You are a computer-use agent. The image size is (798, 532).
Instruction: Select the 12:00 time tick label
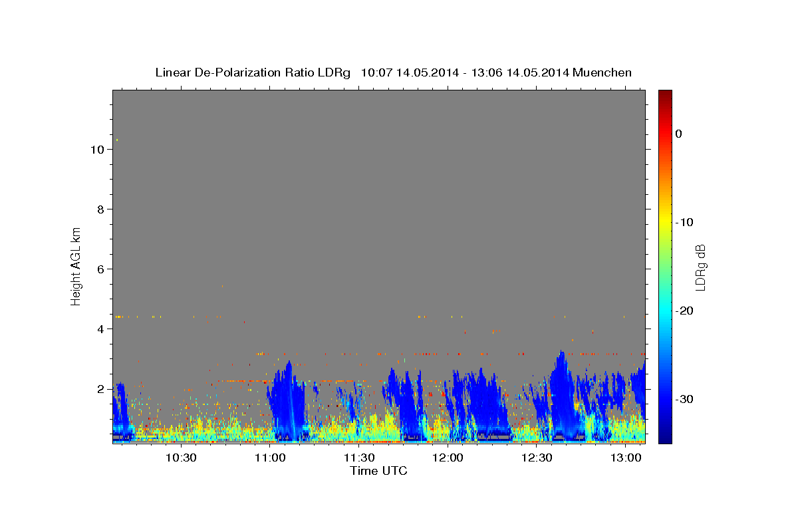448,458
